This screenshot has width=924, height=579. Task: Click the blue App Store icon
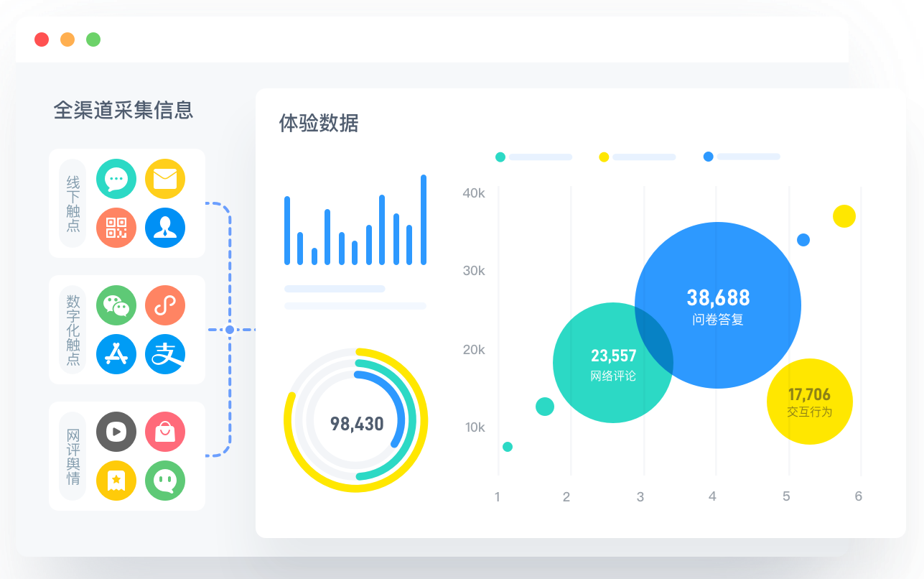[x=116, y=354]
